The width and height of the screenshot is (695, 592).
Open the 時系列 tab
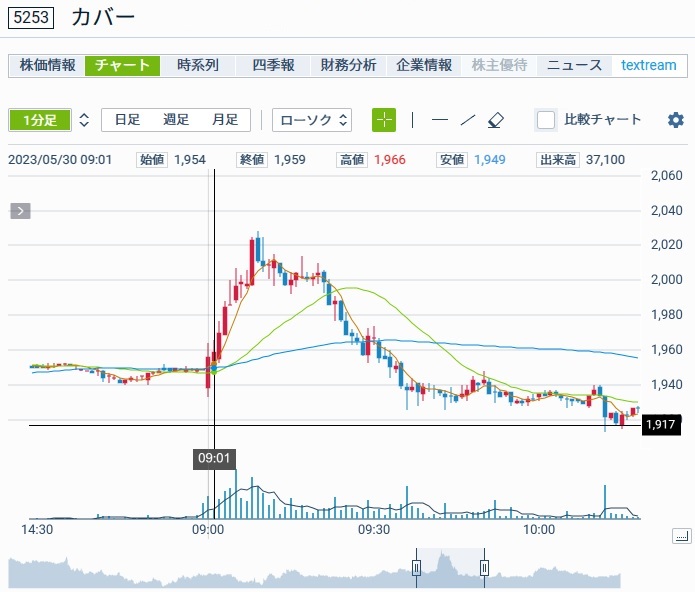coord(198,65)
